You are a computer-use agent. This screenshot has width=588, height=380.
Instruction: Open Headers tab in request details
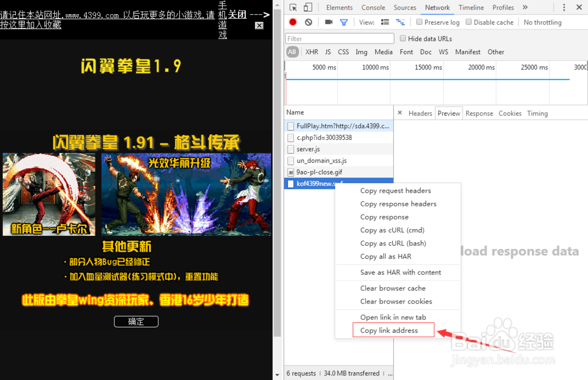click(x=420, y=114)
